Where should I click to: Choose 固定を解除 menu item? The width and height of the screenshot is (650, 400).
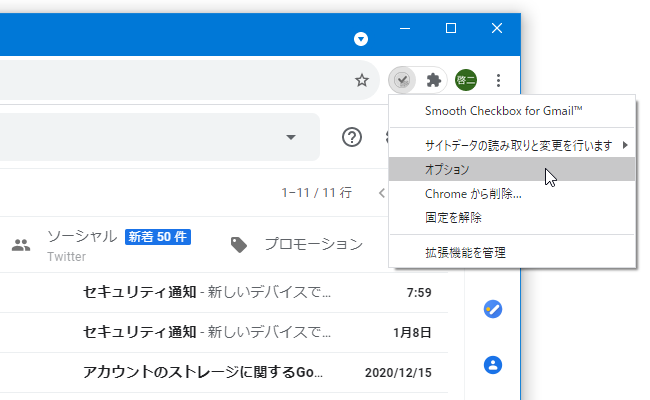coord(512,218)
